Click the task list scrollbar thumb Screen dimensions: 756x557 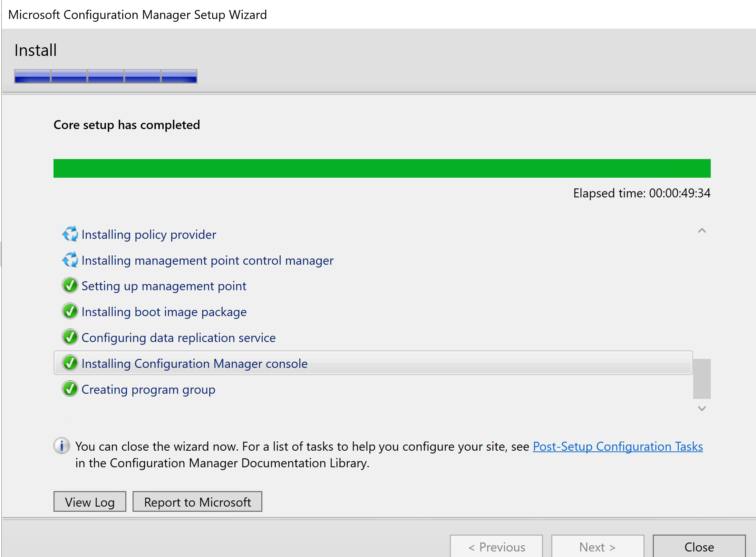701,379
